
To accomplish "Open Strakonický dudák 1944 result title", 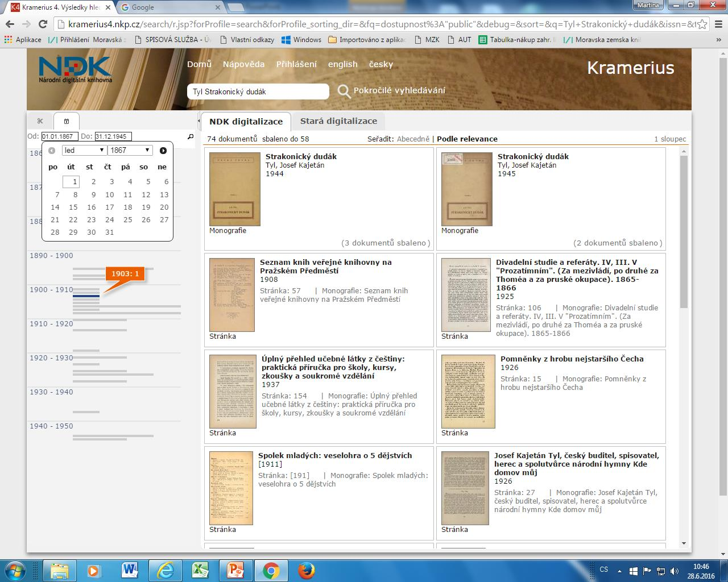I will click(x=301, y=156).
